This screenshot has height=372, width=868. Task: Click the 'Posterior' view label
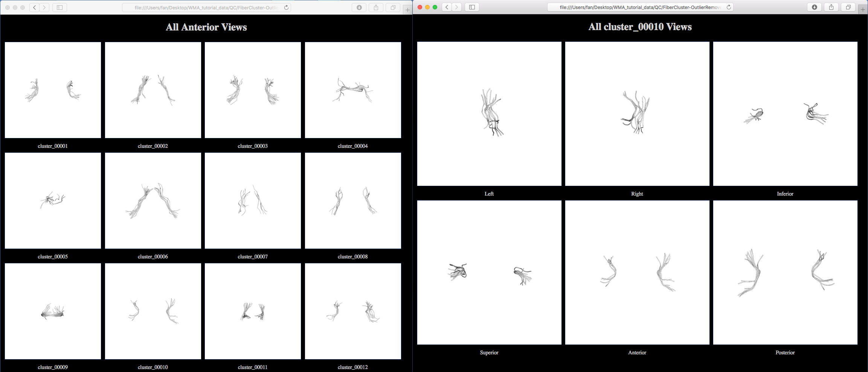785,352
